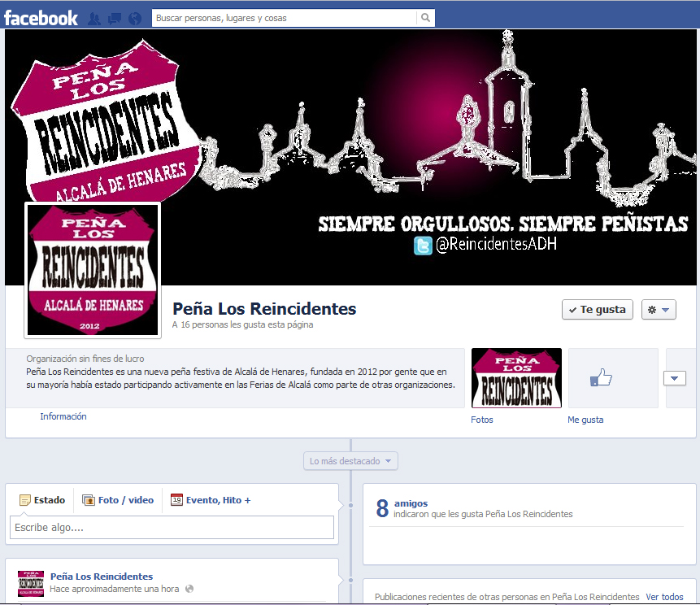Click the Escribe algo status field
Image resolution: width=700 pixels, height=605 pixels.
point(172,528)
